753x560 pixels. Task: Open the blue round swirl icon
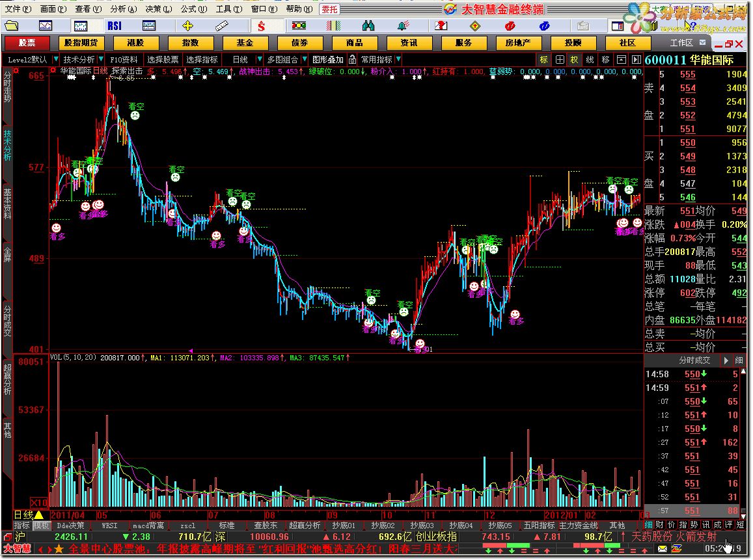point(544,25)
